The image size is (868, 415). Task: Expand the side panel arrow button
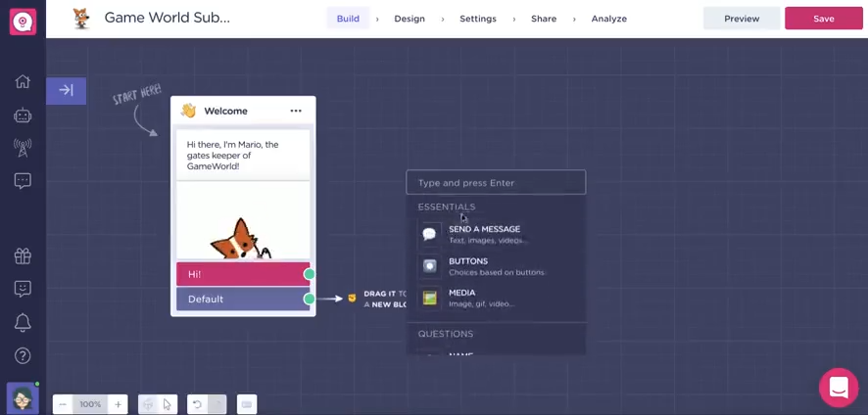[x=66, y=90]
